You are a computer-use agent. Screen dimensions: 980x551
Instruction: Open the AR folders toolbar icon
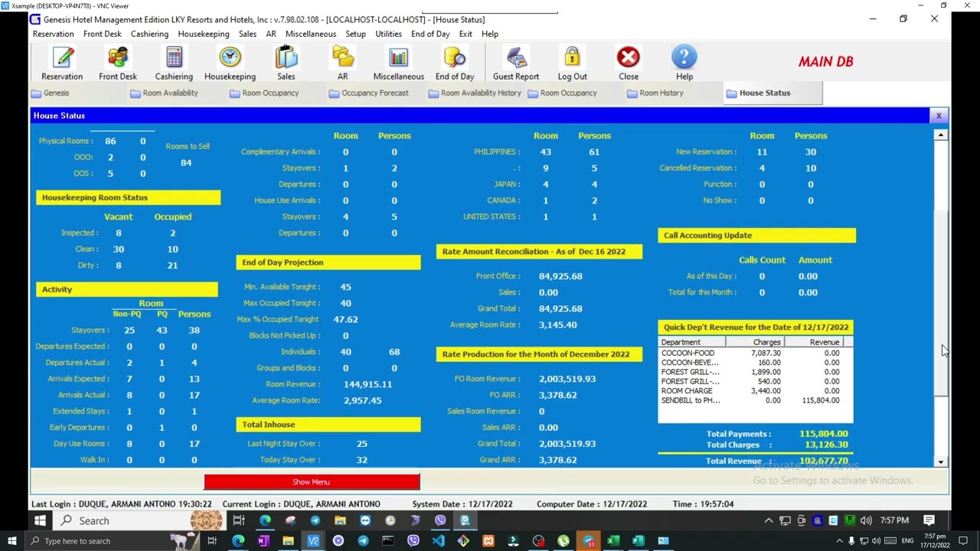click(342, 64)
